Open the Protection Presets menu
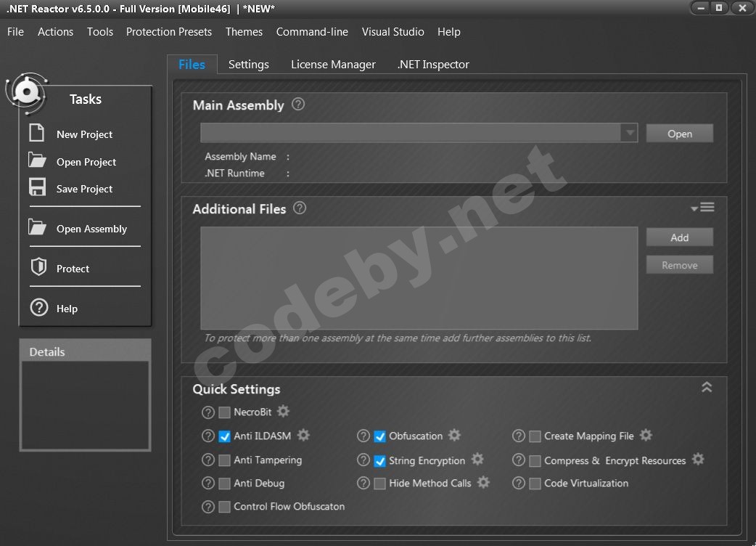The image size is (756, 546). point(169,32)
